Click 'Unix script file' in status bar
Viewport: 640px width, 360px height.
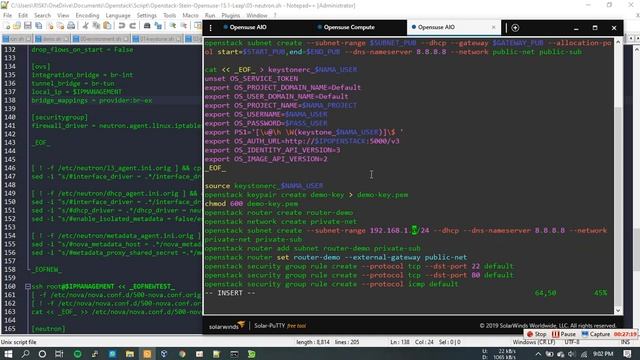pos(19,342)
